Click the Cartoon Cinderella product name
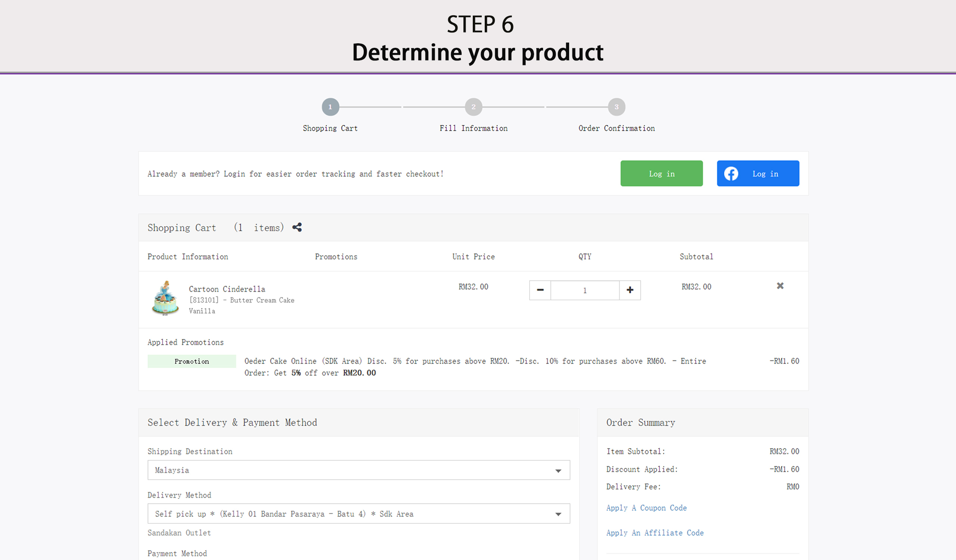The width and height of the screenshot is (956, 560). tap(227, 289)
